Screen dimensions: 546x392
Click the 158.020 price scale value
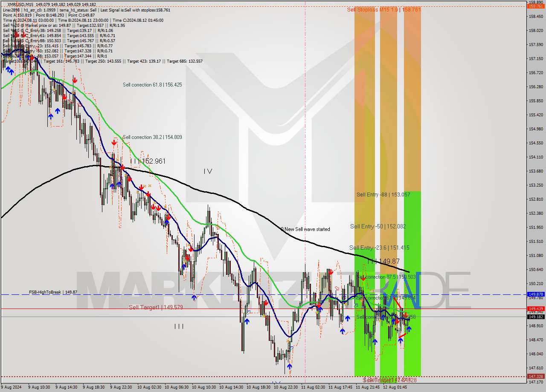coord(536,31)
